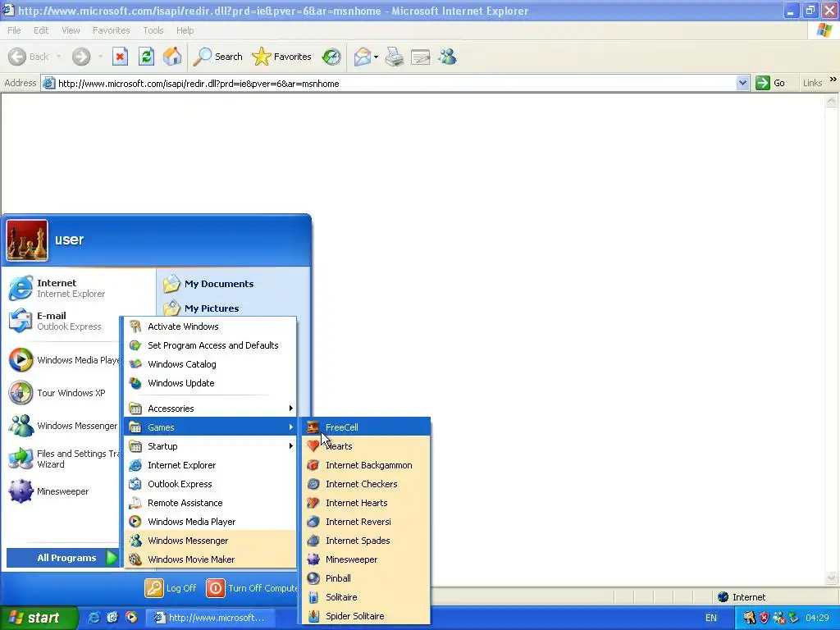Screen dimensions: 840x630
Task: Open Back history dropdown arrow
Action: click(x=58, y=57)
